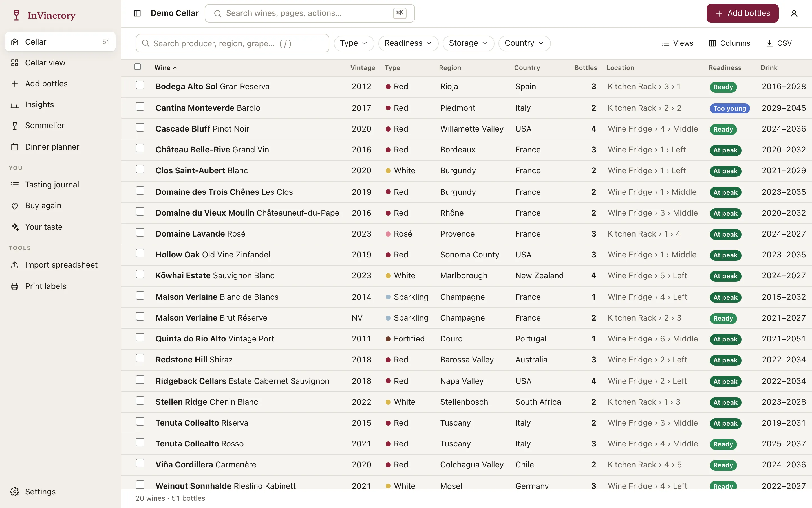Click the Insights bar chart icon

pyautogui.click(x=15, y=104)
